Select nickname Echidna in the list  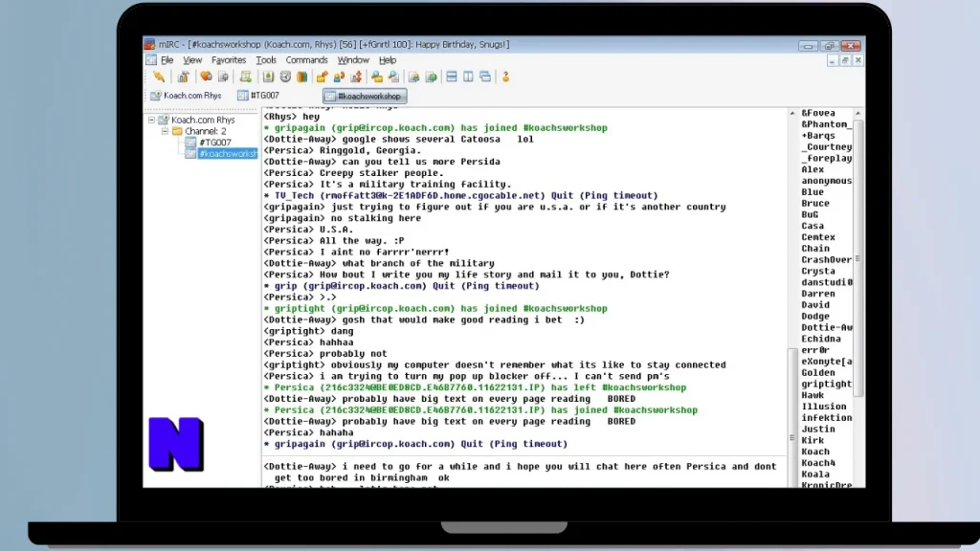coord(821,339)
